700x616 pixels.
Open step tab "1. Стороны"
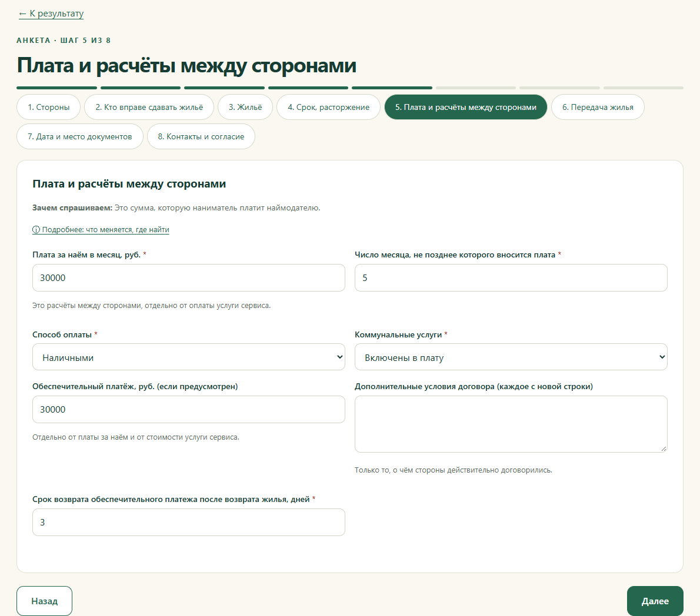tap(49, 107)
